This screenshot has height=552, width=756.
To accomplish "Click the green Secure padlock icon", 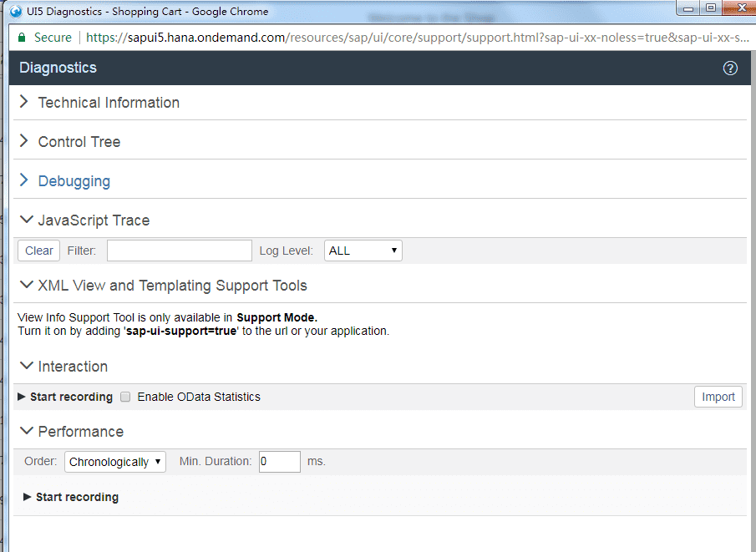I will (22, 38).
